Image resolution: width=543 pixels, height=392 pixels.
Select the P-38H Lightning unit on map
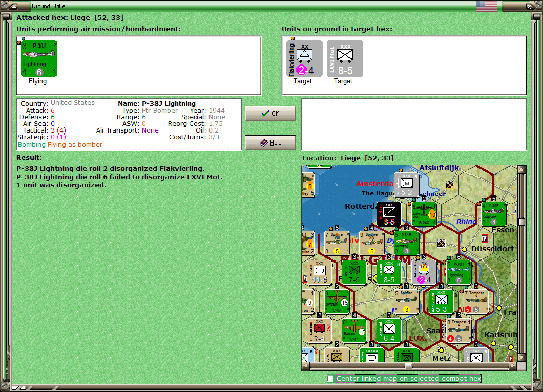pos(459,272)
